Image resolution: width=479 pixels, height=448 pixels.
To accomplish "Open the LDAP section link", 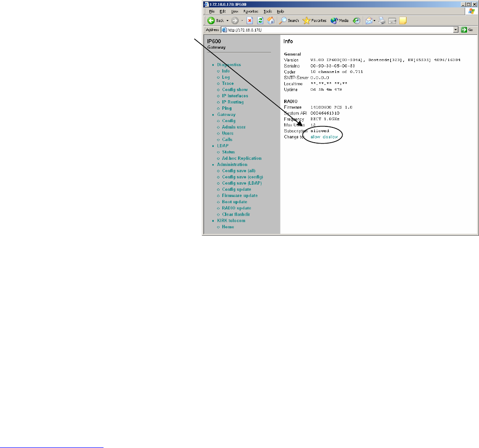I will [223, 146].
